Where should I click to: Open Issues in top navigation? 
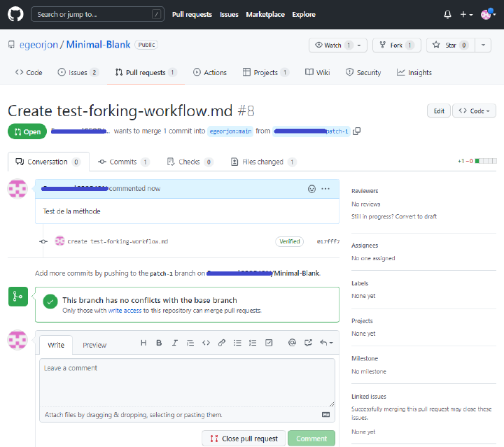[x=229, y=15]
